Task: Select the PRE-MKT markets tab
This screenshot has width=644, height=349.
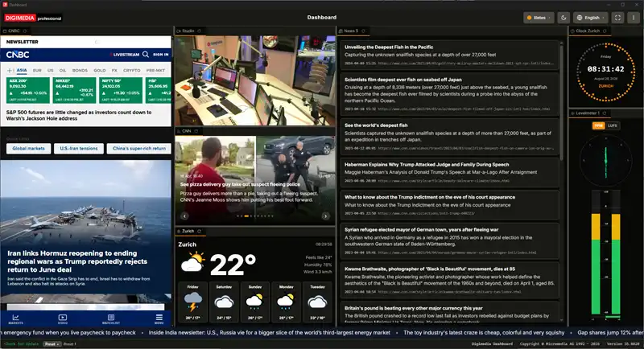Action: click(155, 71)
